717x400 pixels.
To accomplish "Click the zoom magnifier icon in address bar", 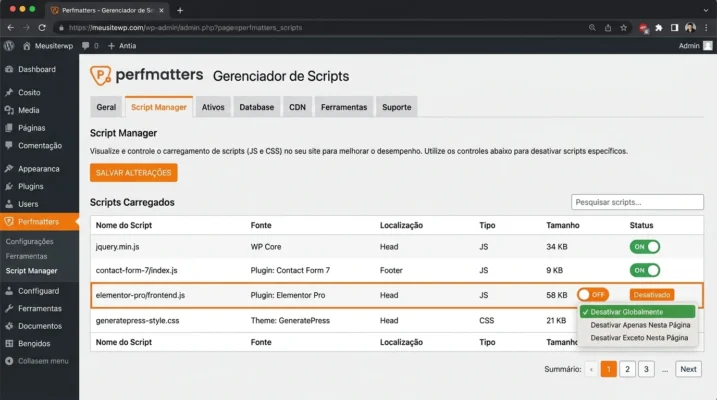I will [592, 27].
